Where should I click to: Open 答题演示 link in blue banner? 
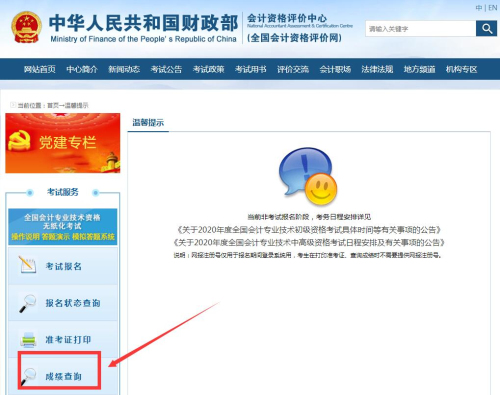click(x=56, y=237)
